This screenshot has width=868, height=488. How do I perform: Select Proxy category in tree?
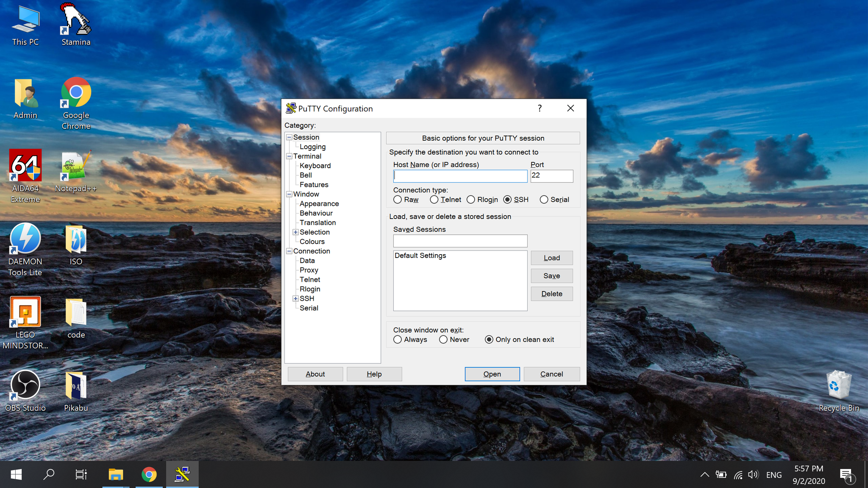pos(309,270)
